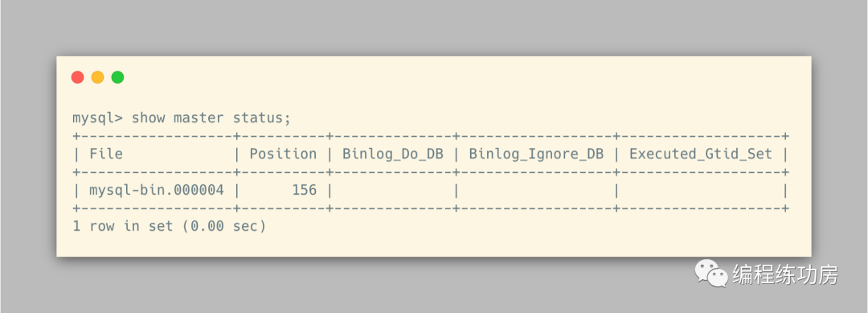Click the green maximize window dot
Viewport: 868px width, 313px height.
click(x=117, y=77)
